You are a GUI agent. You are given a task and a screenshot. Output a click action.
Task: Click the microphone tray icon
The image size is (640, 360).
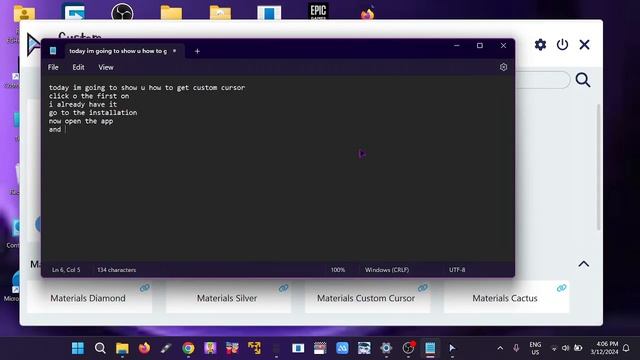[516, 348]
